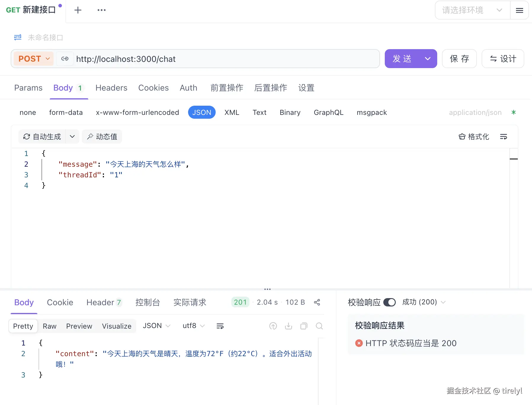Select the JSON body type
The image size is (532, 405).
click(202, 112)
